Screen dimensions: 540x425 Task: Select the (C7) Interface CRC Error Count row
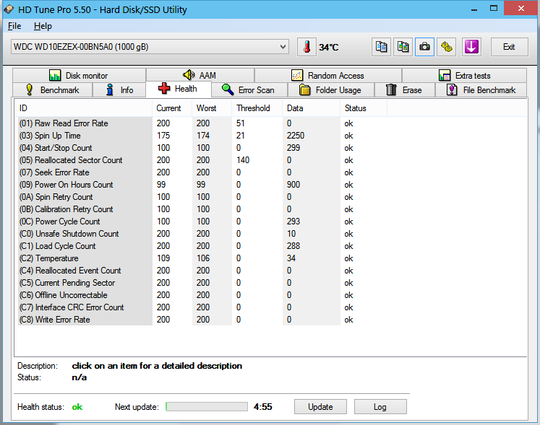point(202,307)
